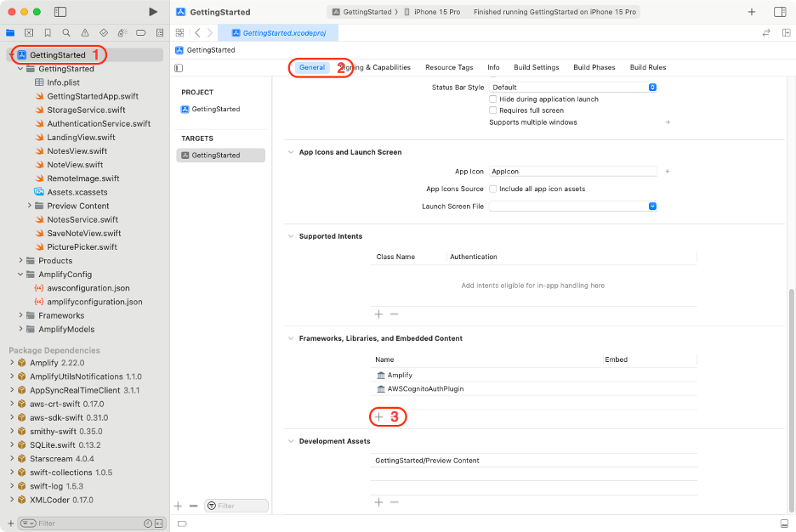The height and width of the screenshot is (532, 796).
Task: Toggle the debug area at bottom right
Action: click(x=784, y=524)
